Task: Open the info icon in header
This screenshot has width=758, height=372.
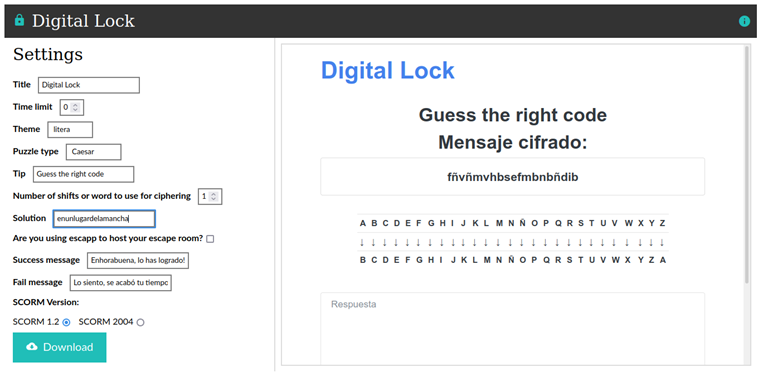Action: [744, 21]
